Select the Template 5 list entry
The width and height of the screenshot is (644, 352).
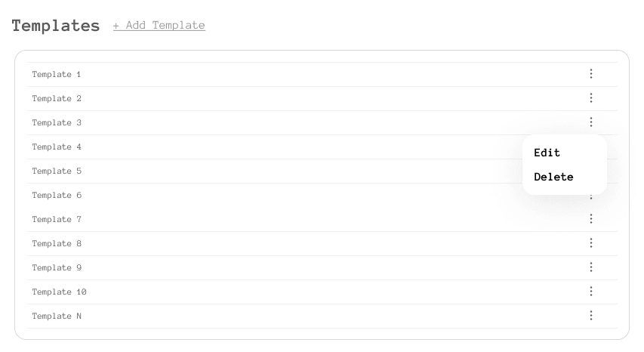[x=57, y=171]
